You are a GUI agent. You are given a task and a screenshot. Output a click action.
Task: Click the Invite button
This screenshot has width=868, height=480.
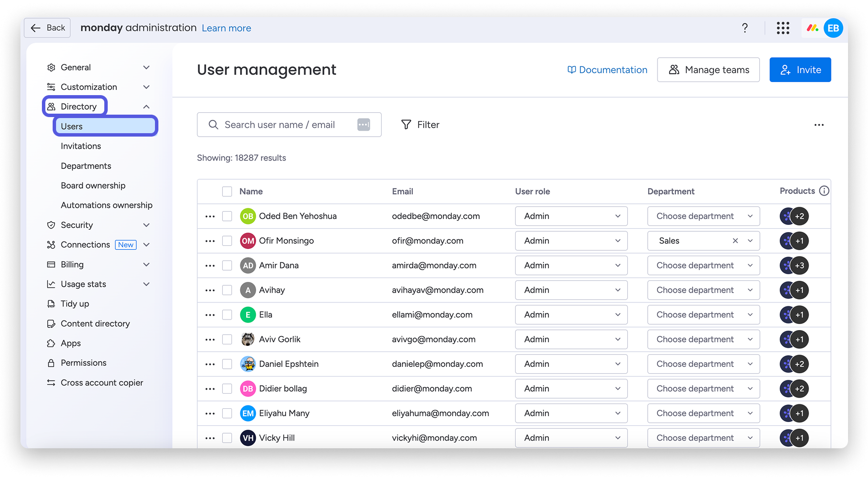[x=800, y=70]
